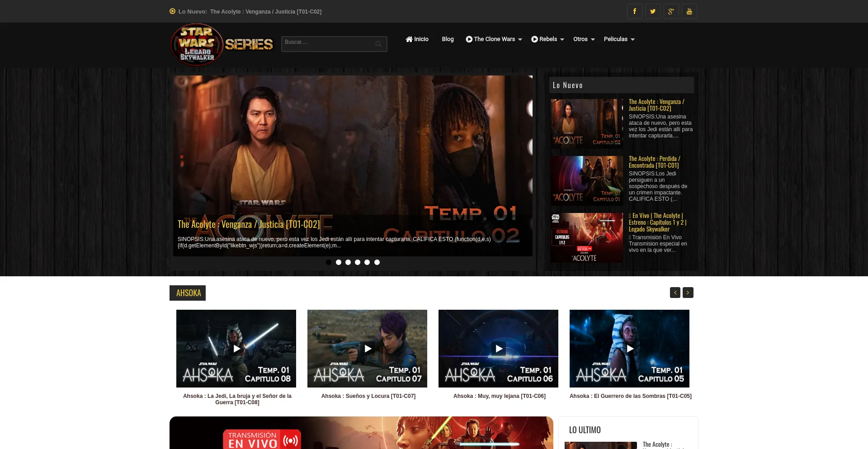Click the play icon beside Rebels

[534, 39]
